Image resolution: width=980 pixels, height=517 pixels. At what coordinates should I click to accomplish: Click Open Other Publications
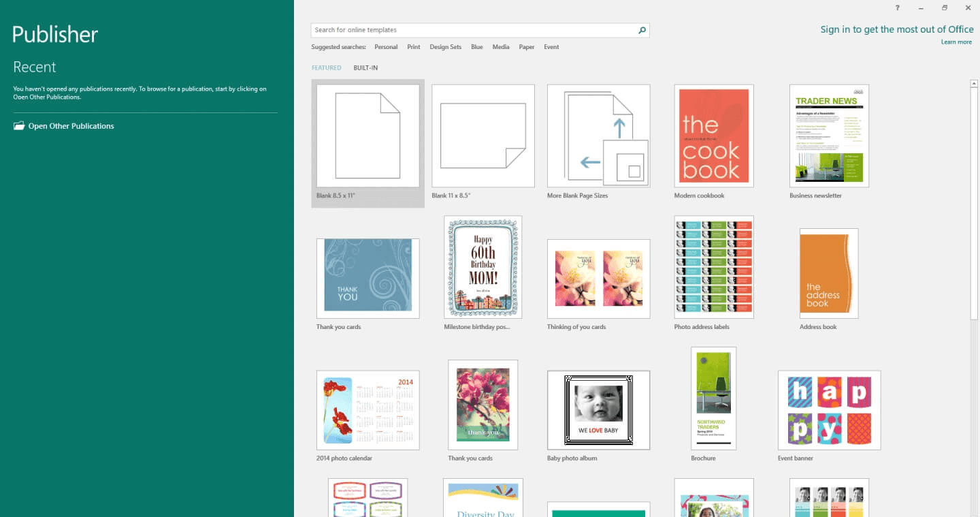coord(70,125)
